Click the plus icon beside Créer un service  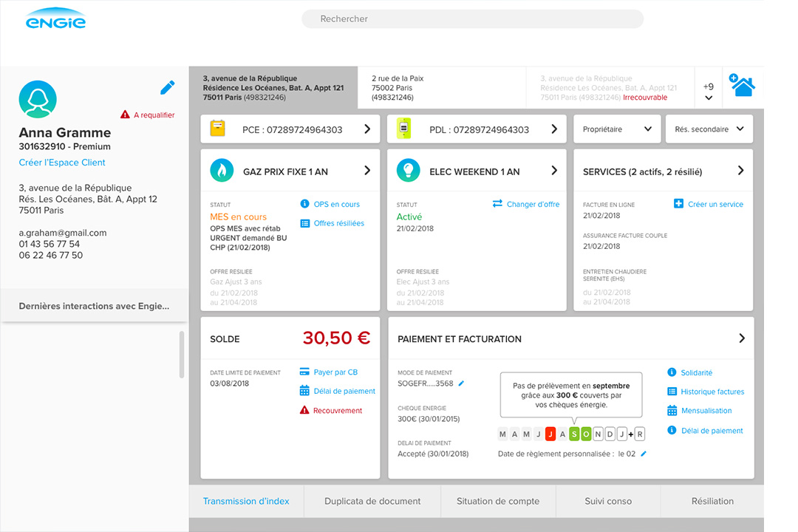click(x=678, y=204)
